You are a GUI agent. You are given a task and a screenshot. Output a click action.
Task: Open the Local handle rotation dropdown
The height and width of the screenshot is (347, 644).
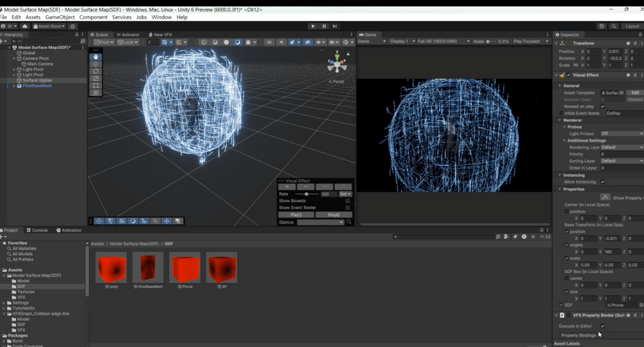click(x=128, y=42)
